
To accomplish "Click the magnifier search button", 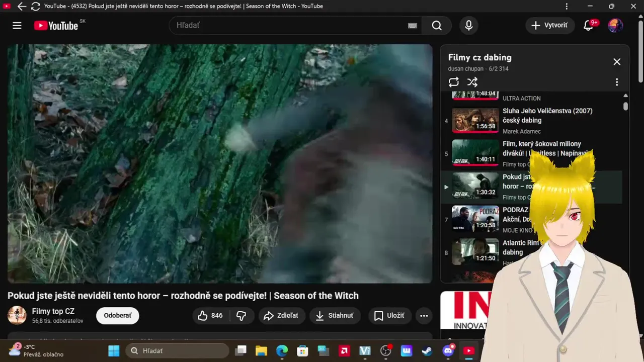I will coord(437,25).
